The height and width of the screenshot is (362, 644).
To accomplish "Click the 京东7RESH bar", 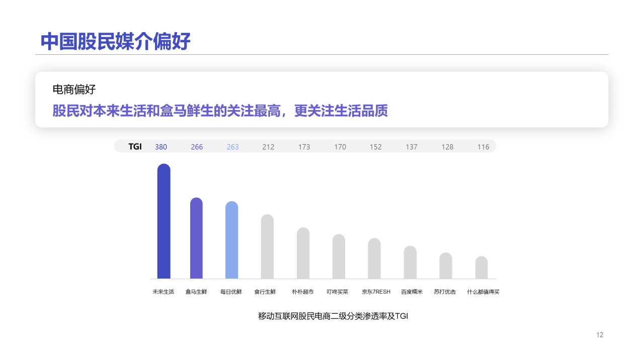I will click(374, 258).
